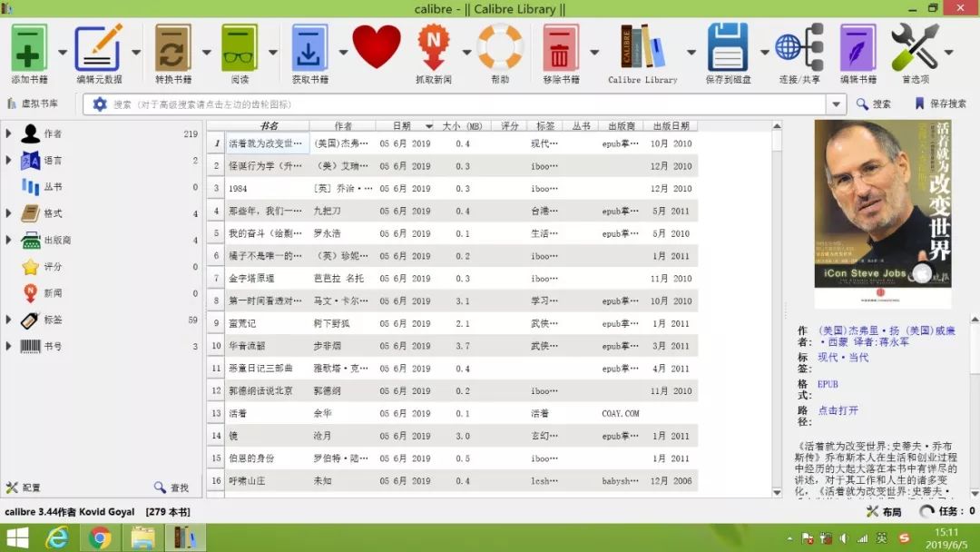Sort by the Title (书名) column header
The height and width of the screenshot is (552, 980).
[x=269, y=126]
